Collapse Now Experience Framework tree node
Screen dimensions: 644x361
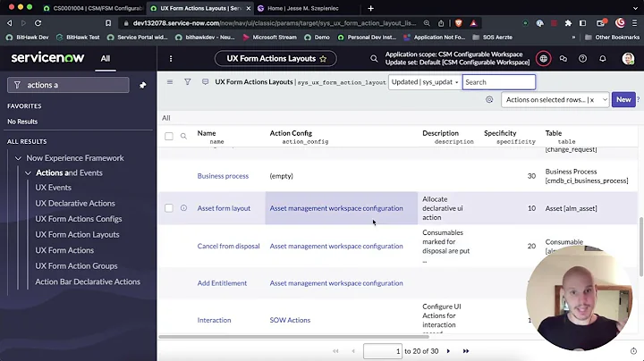click(18, 158)
